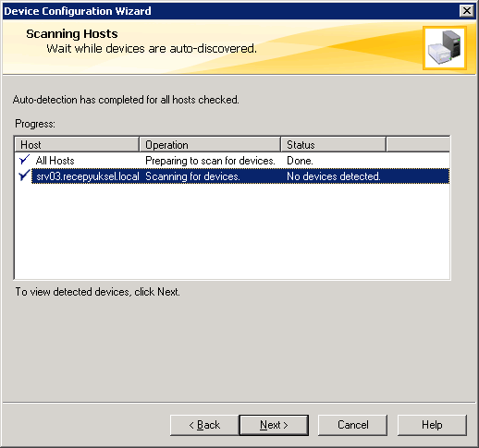Click the checkmark icon beside All Hosts
Image resolution: width=479 pixels, height=448 pixels.
[x=24, y=160]
